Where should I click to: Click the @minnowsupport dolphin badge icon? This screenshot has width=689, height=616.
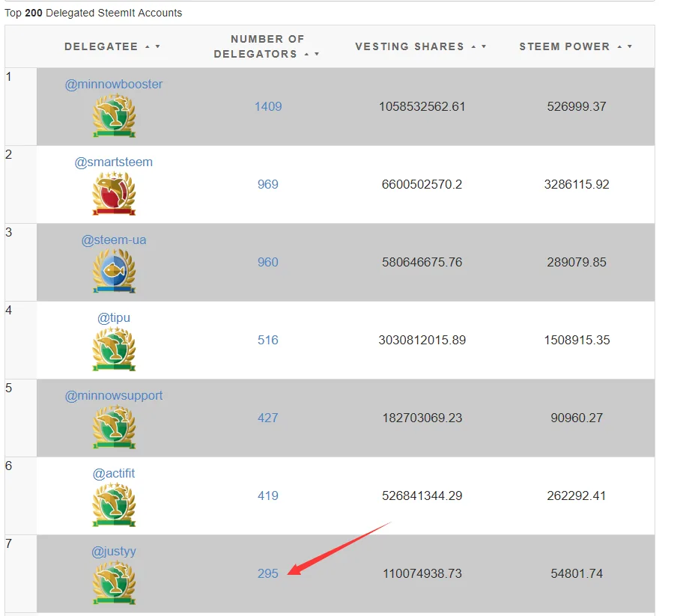[114, 427]
